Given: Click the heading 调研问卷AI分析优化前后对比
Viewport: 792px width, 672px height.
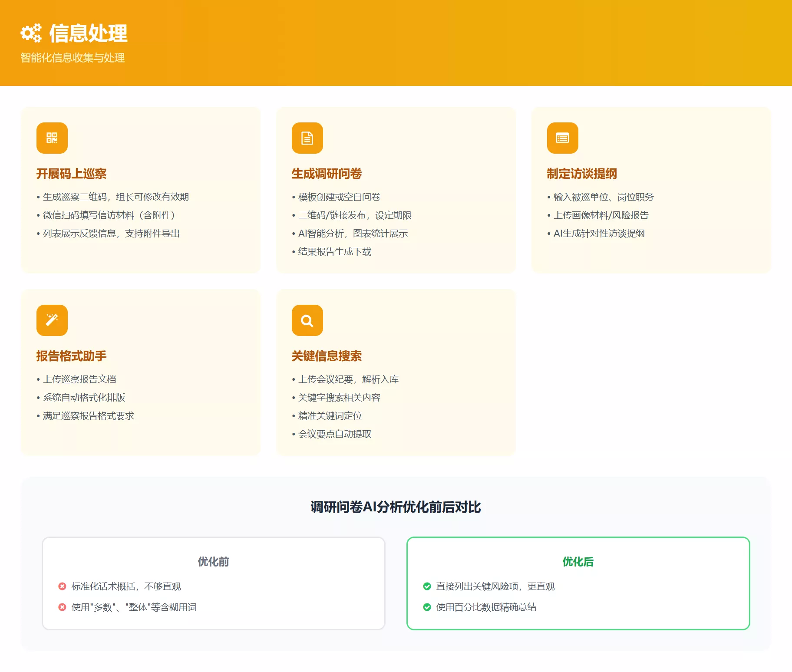Looking at the screenshot, I should [396, 507].
